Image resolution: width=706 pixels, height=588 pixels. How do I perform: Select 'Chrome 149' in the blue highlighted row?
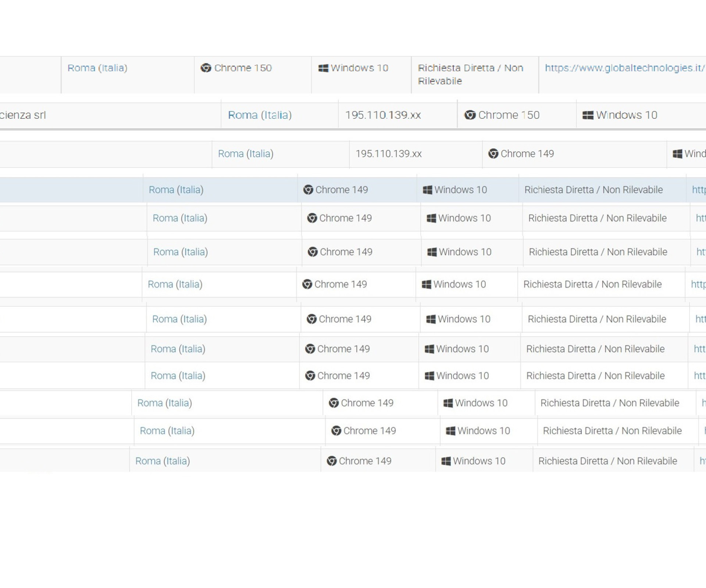(342, 190)
